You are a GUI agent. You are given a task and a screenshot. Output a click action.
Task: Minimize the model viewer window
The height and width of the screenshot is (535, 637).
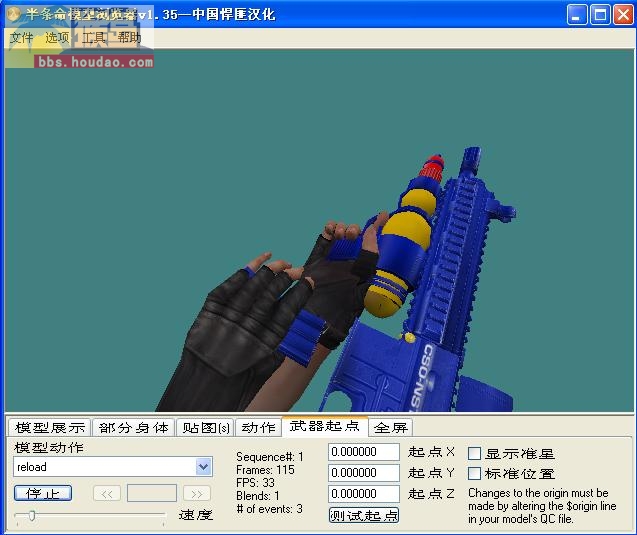pos(576,15)
